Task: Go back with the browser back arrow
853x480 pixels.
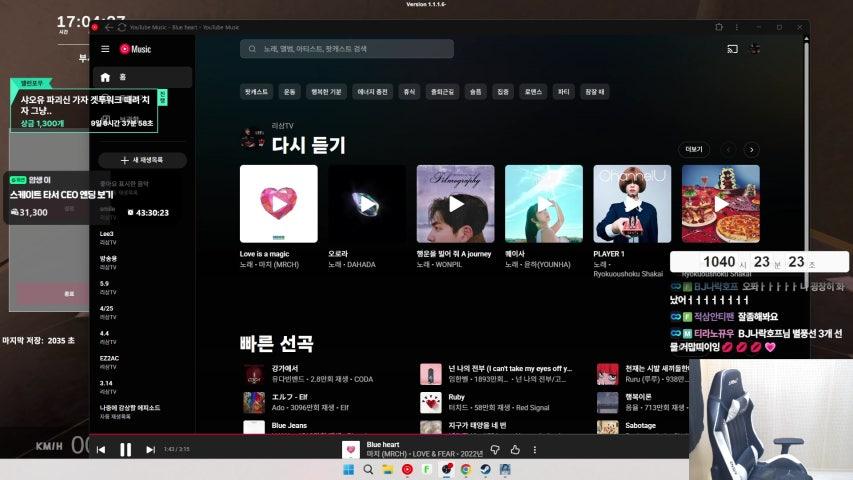Action: point(109,27)
